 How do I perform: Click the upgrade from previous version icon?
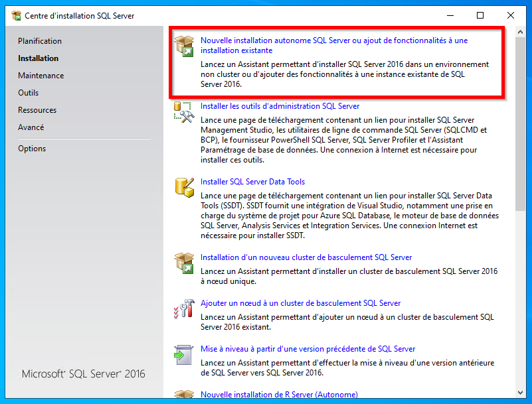(x=183, y=355)
